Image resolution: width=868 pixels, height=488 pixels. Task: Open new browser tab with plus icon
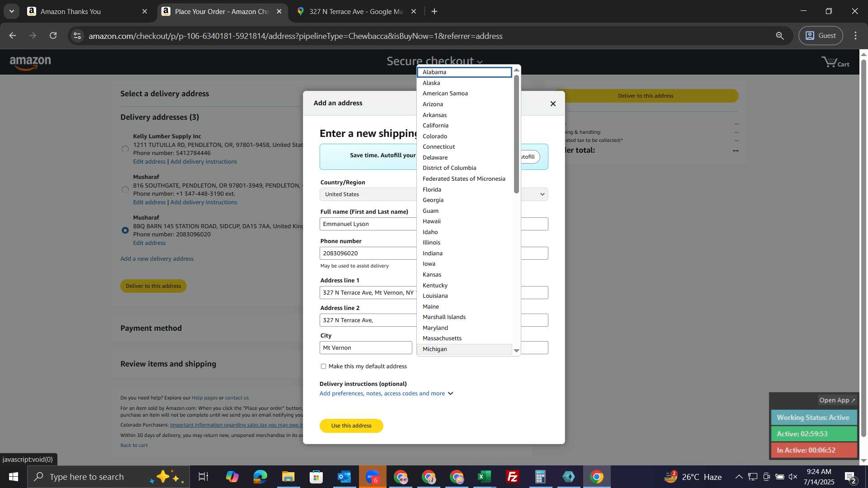(x=434, y=11)
